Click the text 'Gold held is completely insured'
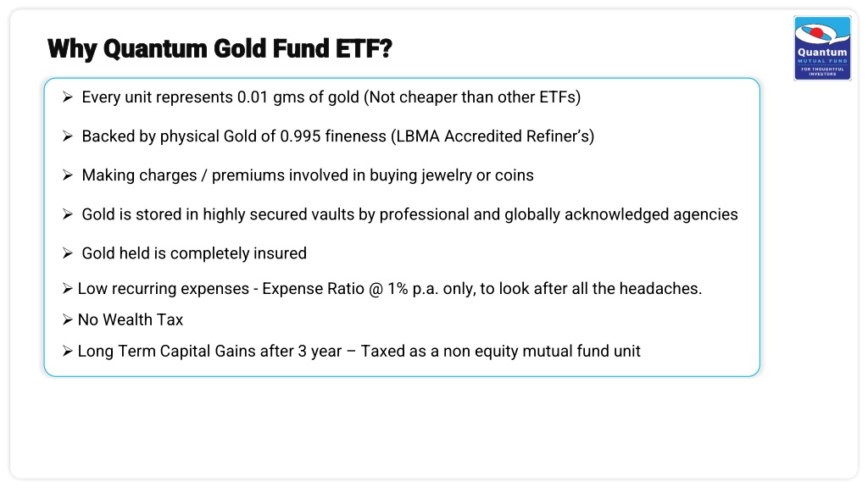The image size is (868, 488). [x=194, y=253]
